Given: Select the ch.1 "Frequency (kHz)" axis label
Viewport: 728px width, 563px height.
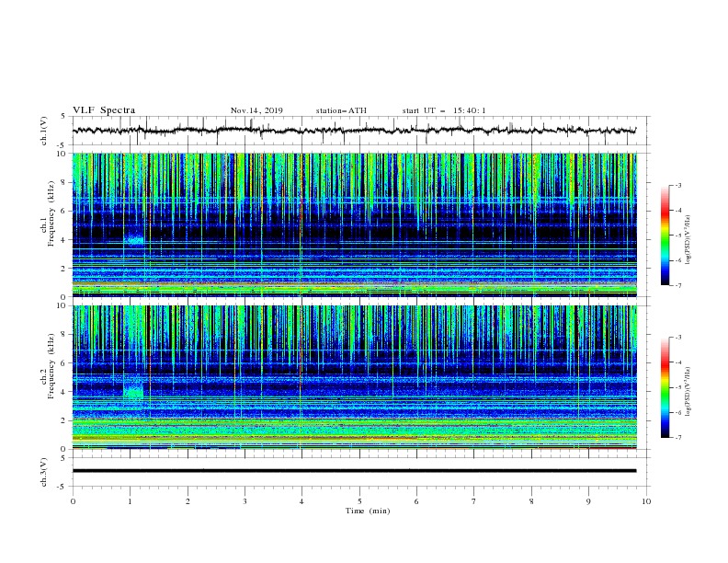Looking at the screenshot, I should [x=51, y=213].
